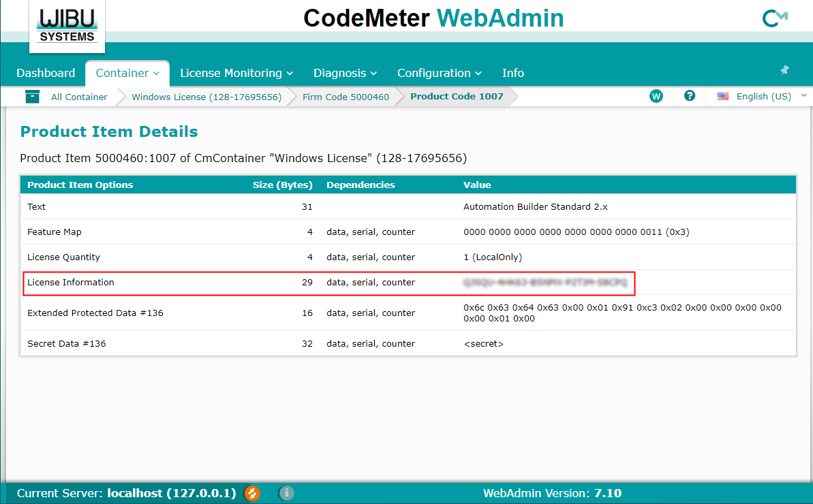The height and width of the screenshot is (504, 813).
Task: Click the orange server switch icon
Action: tap(252, 493)
